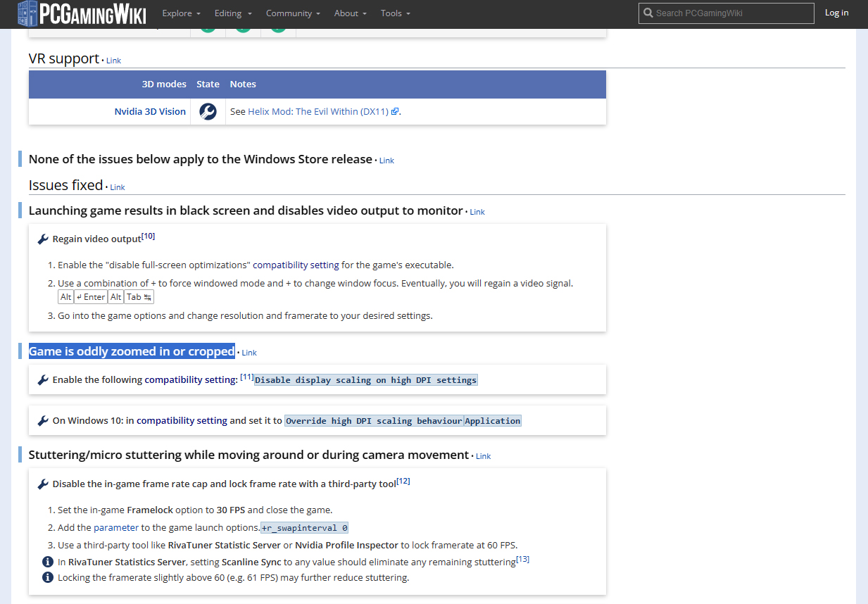Click info icon beside Locking the framerate note
868x604 pixels.
(48, 577)
